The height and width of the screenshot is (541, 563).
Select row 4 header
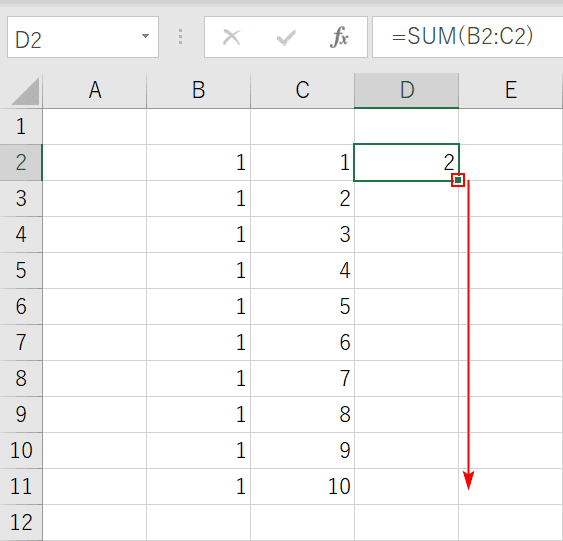(x=21, y=234)
